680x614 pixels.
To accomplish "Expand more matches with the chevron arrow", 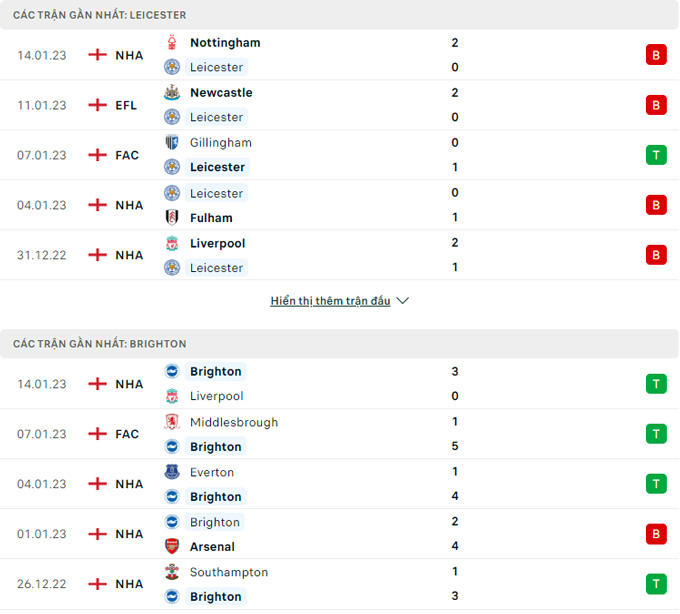I will (x=403, y=301).
